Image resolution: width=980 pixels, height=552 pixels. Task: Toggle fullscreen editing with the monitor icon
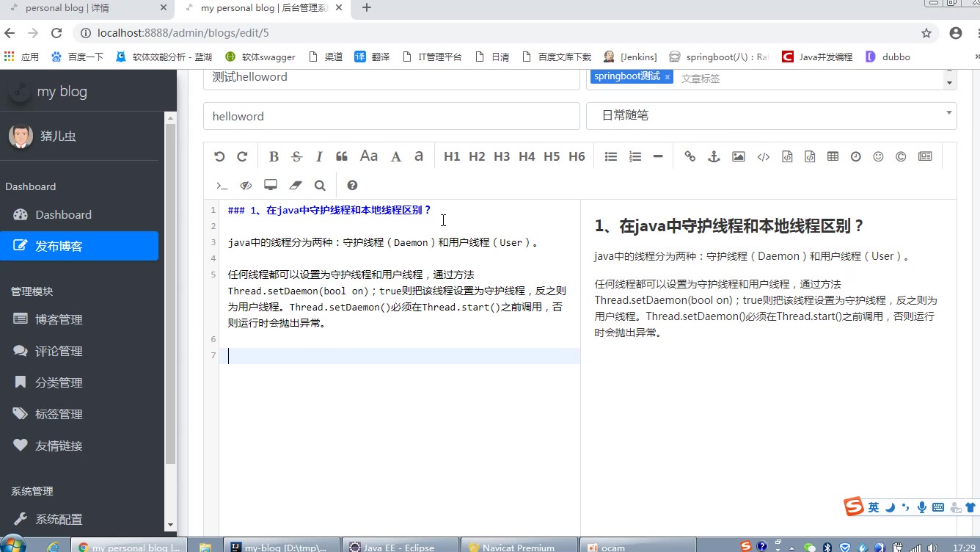[271, 185]
